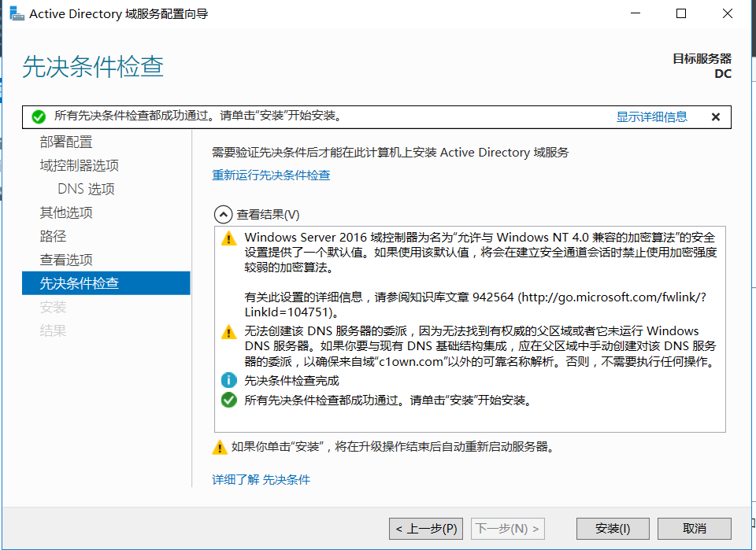Screen dimensions: 756x550
Task: Open 显示详细信息 link in notification bar
Action: (x=651, y=116)
